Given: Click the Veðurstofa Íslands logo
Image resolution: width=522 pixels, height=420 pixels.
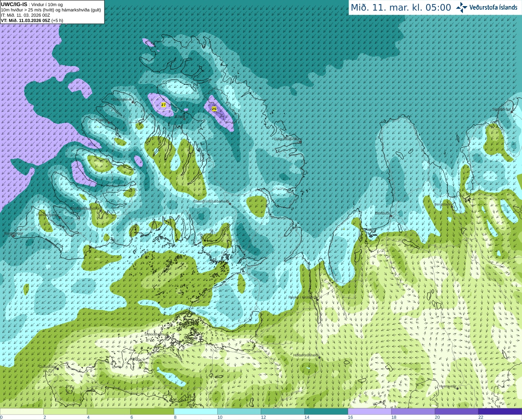Looking at the screenshot, I should click(487, 7).
